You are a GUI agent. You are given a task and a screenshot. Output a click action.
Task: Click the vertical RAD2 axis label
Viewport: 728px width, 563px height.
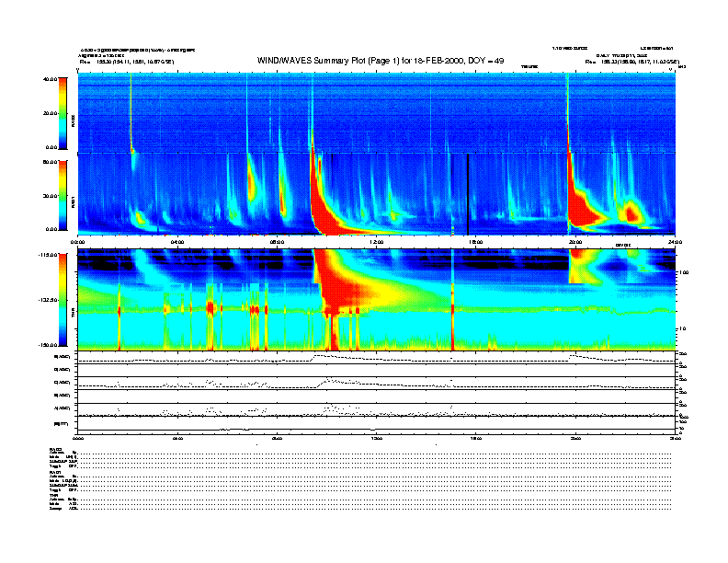tap(73, 121)
